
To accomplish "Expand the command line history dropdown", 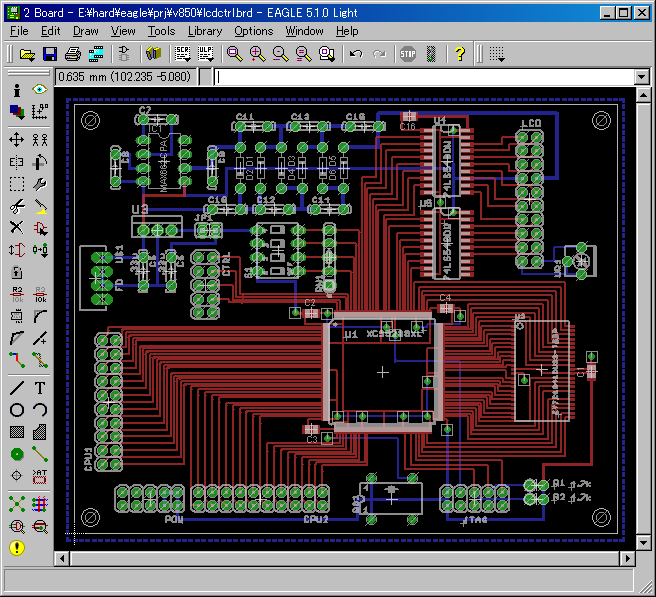I will 642,77.
